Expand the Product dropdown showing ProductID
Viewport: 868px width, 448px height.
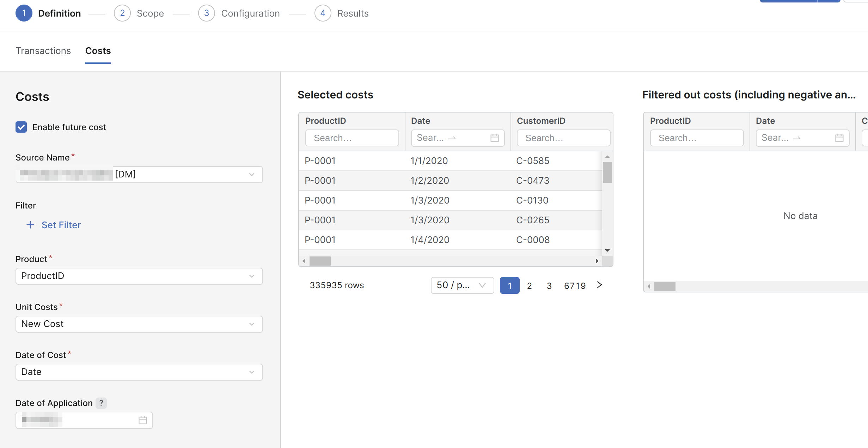coord(139,276)
